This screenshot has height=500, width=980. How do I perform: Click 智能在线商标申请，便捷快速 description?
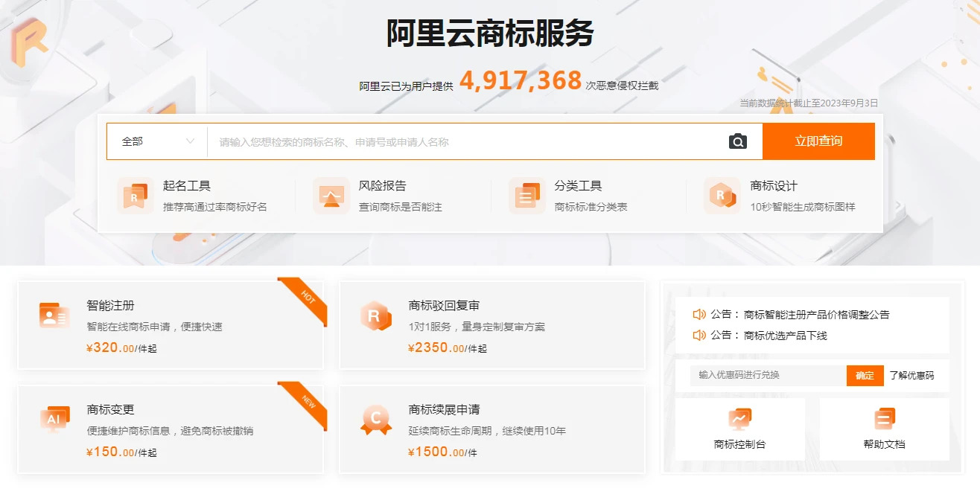click(155, 327)
